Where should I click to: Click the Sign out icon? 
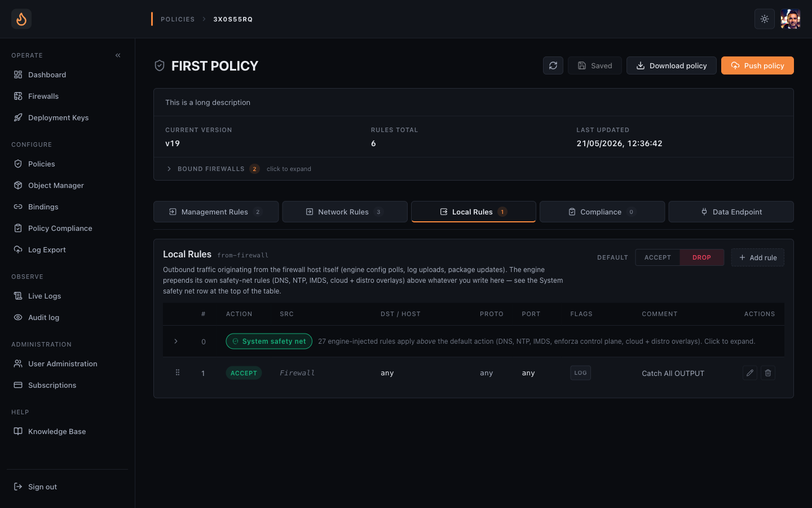(x=18, y=487)
